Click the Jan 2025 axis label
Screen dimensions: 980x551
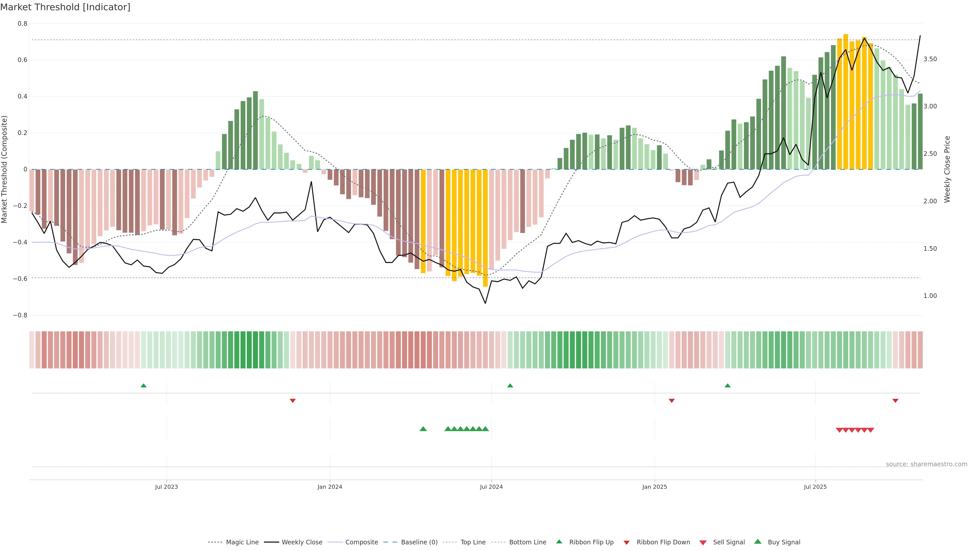[654, 487]
